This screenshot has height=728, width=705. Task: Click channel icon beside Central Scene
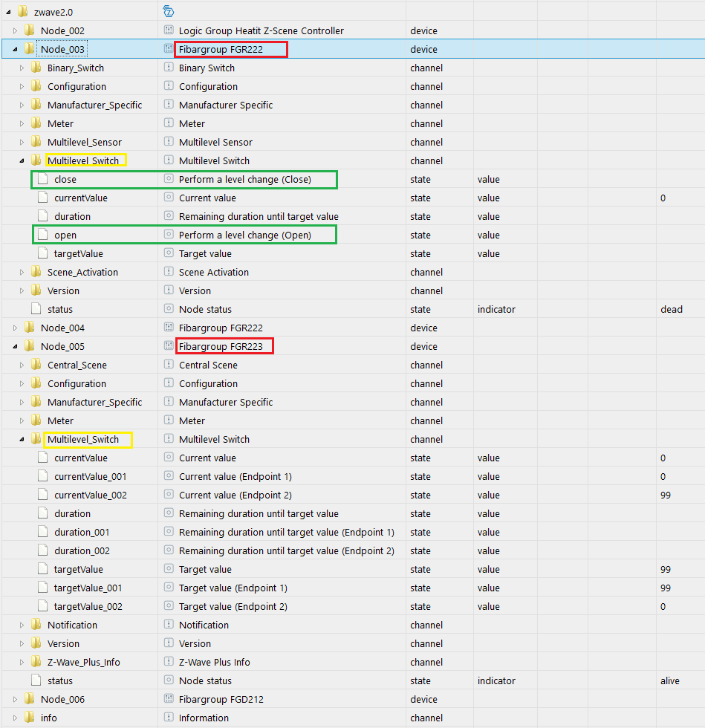coord(169,365)
